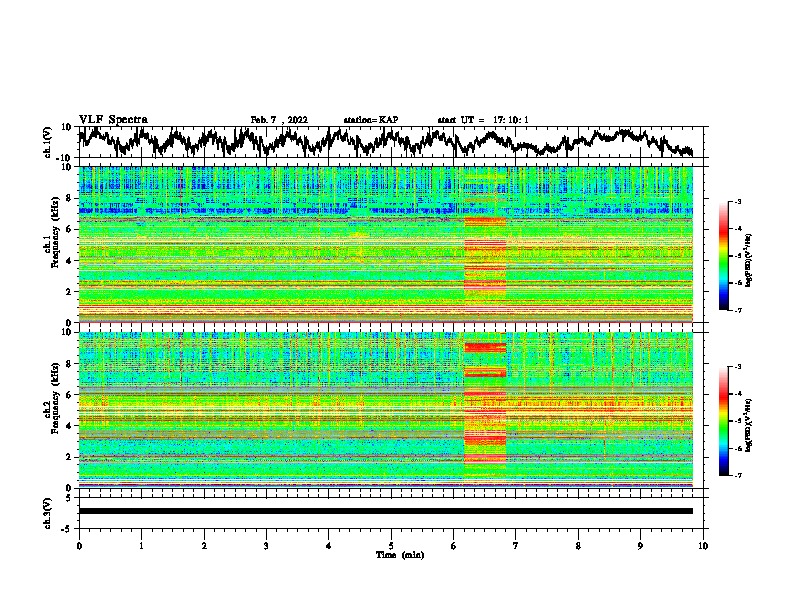Click the black ch.3 voltage bar
Image resolution: width=792 pixels, height=612 pixels.
386,511
